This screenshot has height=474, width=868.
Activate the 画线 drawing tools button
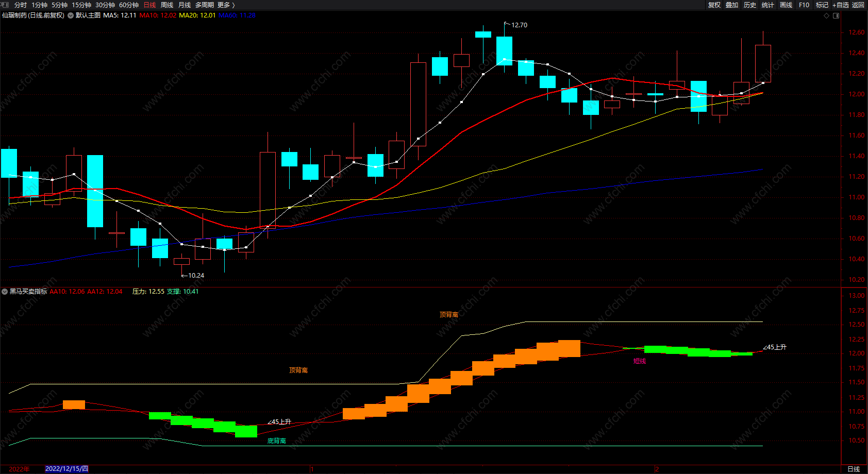[786, 5]
